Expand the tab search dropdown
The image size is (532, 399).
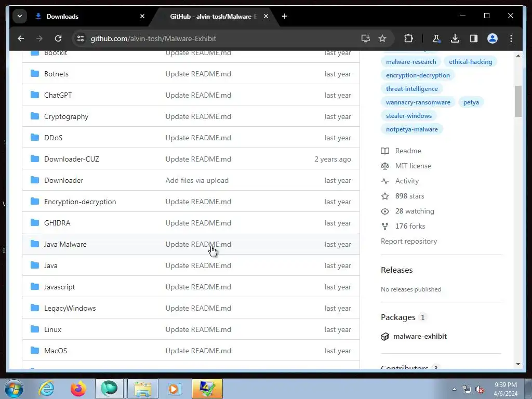click(20, 16)
